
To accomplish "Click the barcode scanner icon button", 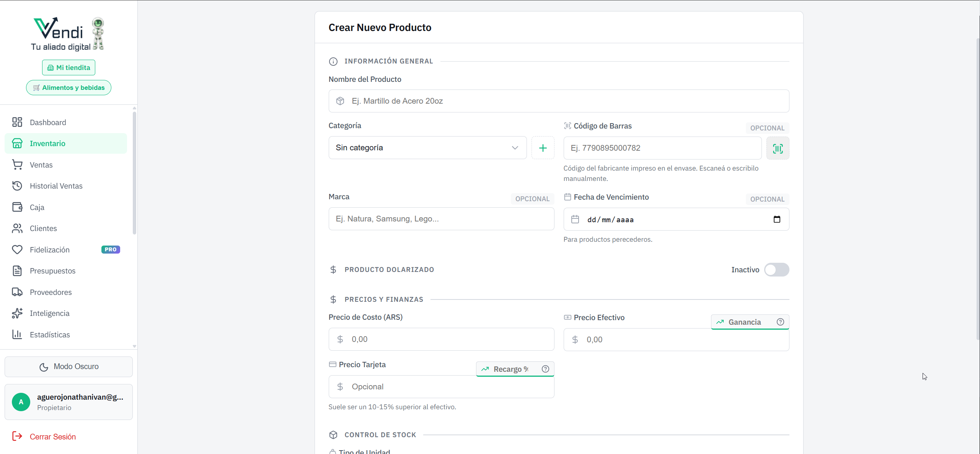I will 777,148.
